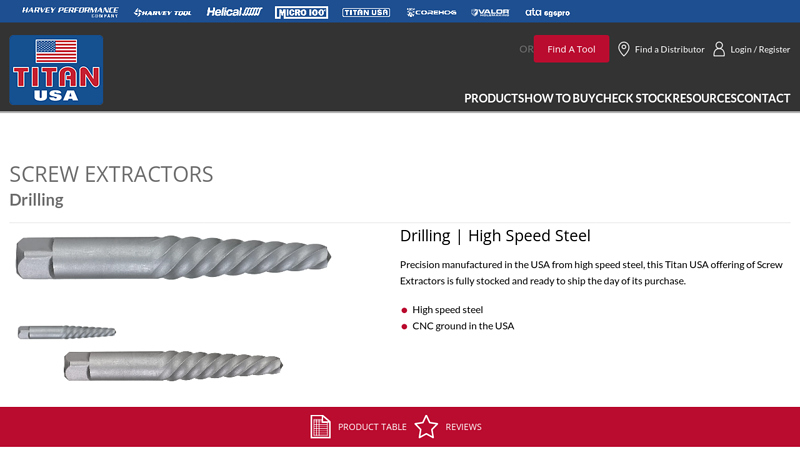Viewport: 800px width, 450px height.
Task: Click the Drilling subheading under SCREW EXTRACTORS
Action: point(36,199)
